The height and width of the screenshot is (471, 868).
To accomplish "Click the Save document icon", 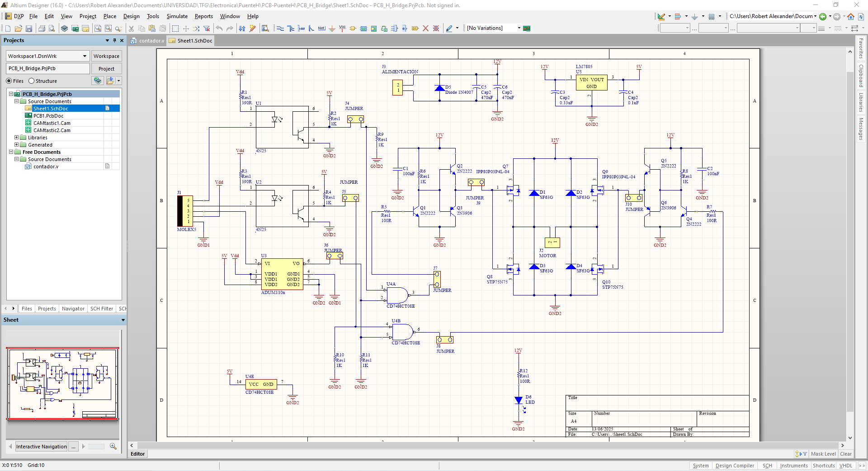I will [x=29, y=29].
